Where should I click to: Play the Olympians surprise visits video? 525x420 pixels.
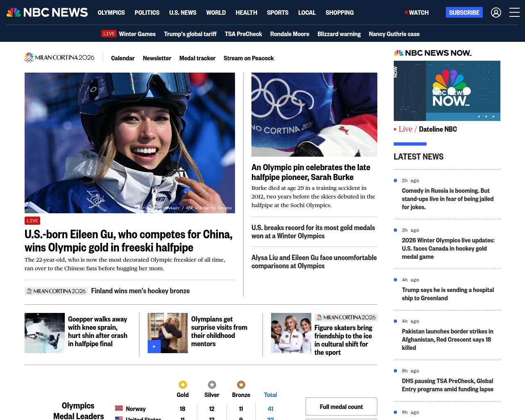[x=154, y=347]
